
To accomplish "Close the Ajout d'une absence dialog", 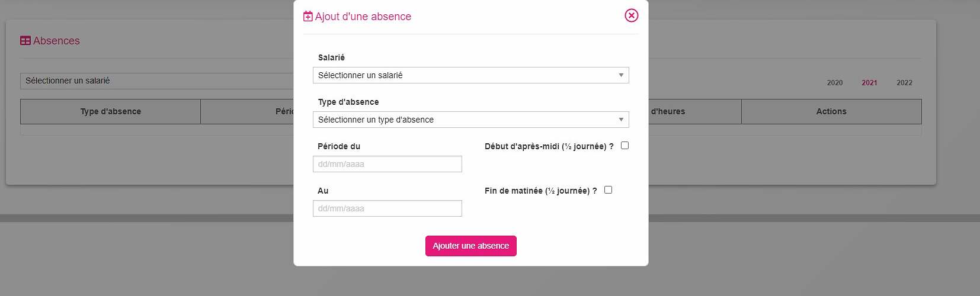I will (632, 15).
